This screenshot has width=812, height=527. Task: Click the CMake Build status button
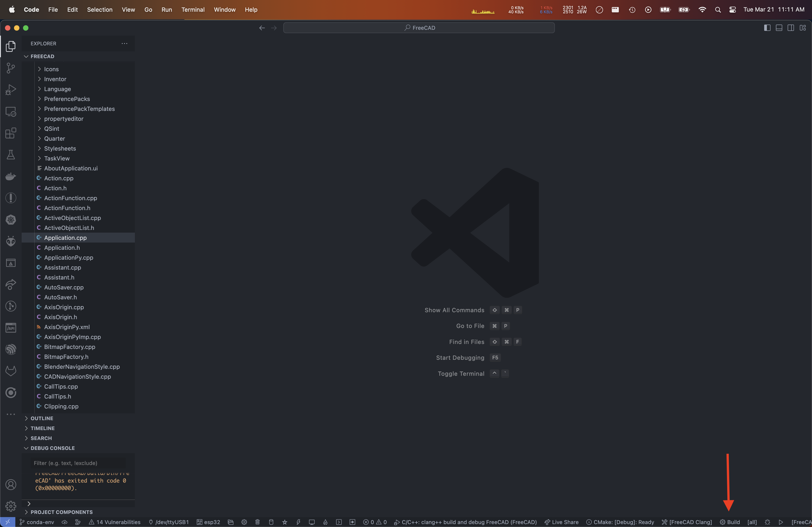[x=730, y=522]
